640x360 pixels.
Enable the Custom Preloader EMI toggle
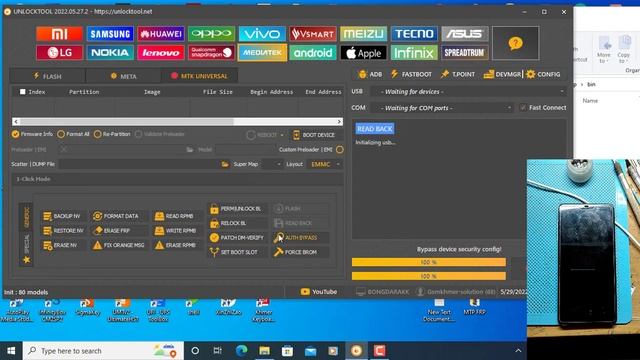click(x=340, y=150)
